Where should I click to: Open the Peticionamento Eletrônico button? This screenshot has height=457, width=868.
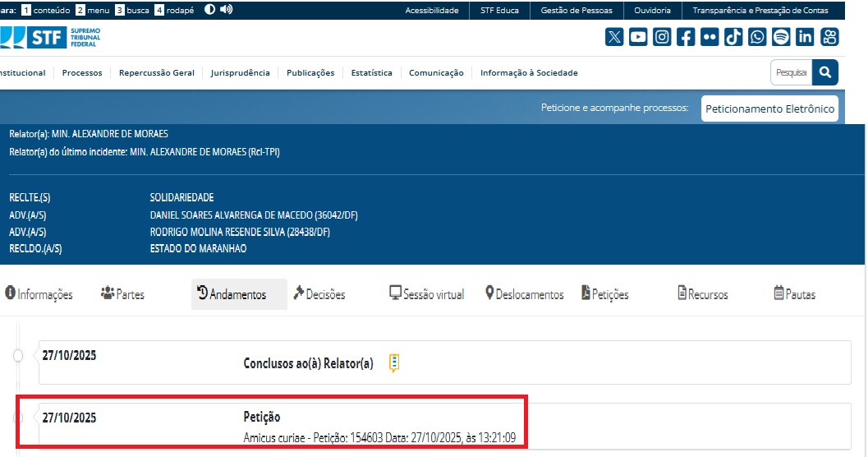point(769,108)
